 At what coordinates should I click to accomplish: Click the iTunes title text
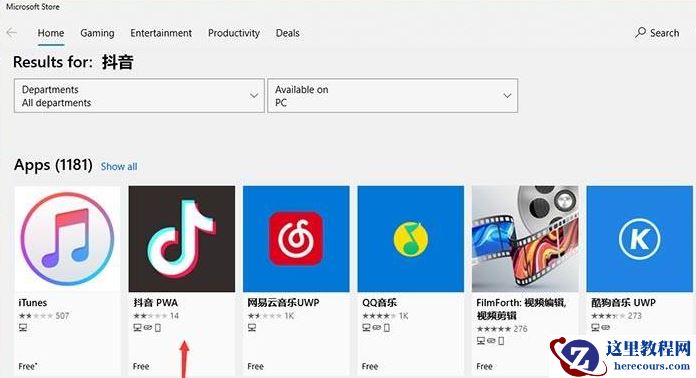pos(32,303)
